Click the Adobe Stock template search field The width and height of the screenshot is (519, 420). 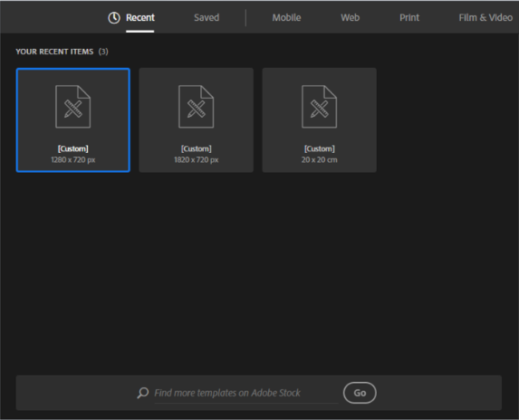coord(246,393)
